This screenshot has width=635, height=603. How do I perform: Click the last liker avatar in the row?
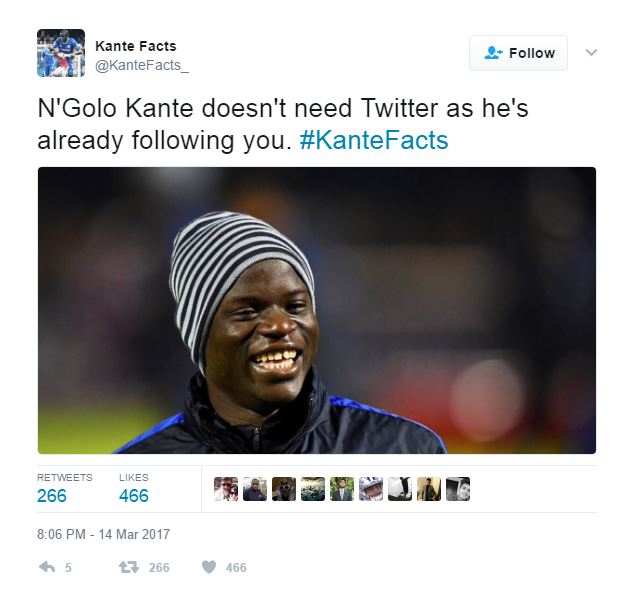click(x=458, y=489)
